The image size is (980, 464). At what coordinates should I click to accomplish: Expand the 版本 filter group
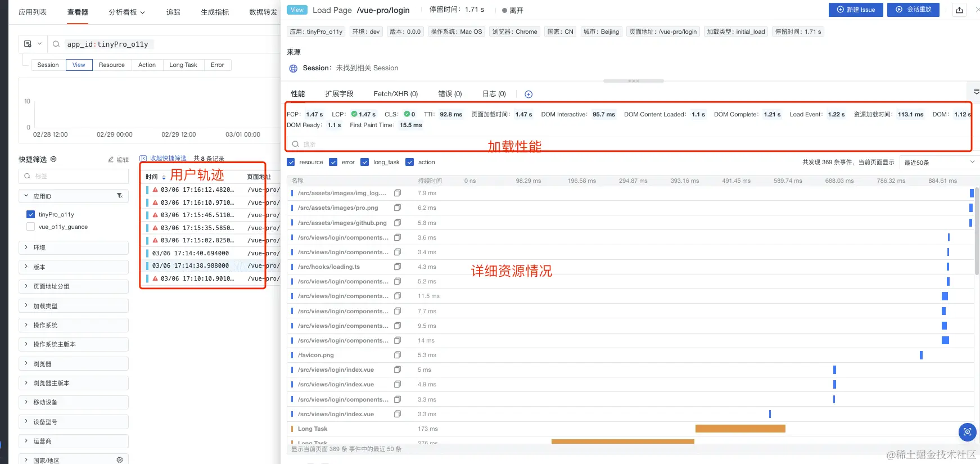pos(74,267)
